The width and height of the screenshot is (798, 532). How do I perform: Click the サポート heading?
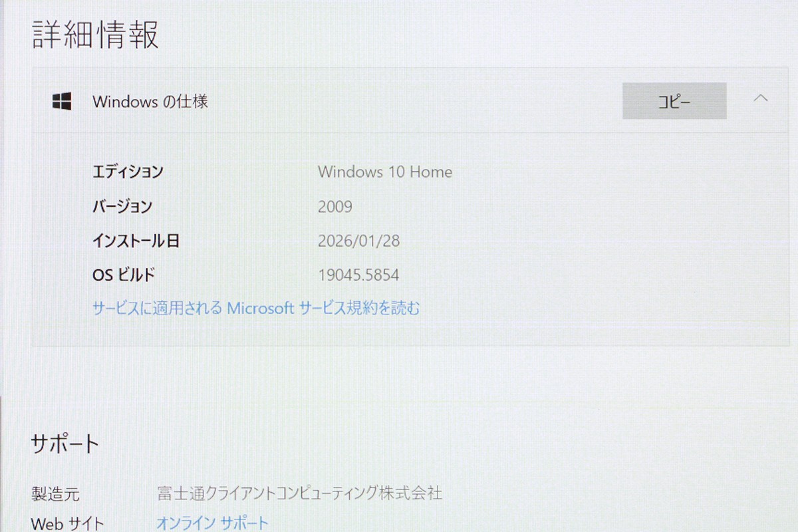65,444
